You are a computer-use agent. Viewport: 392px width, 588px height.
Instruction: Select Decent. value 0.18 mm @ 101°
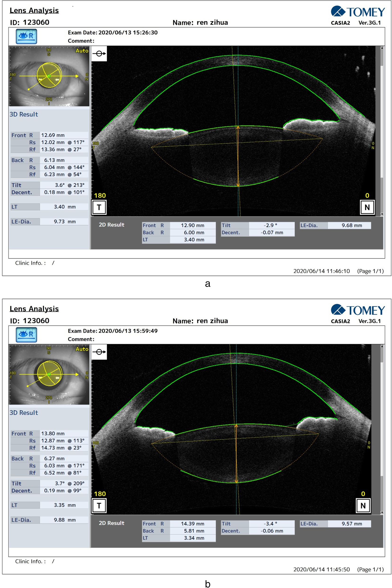coord(64,192)
